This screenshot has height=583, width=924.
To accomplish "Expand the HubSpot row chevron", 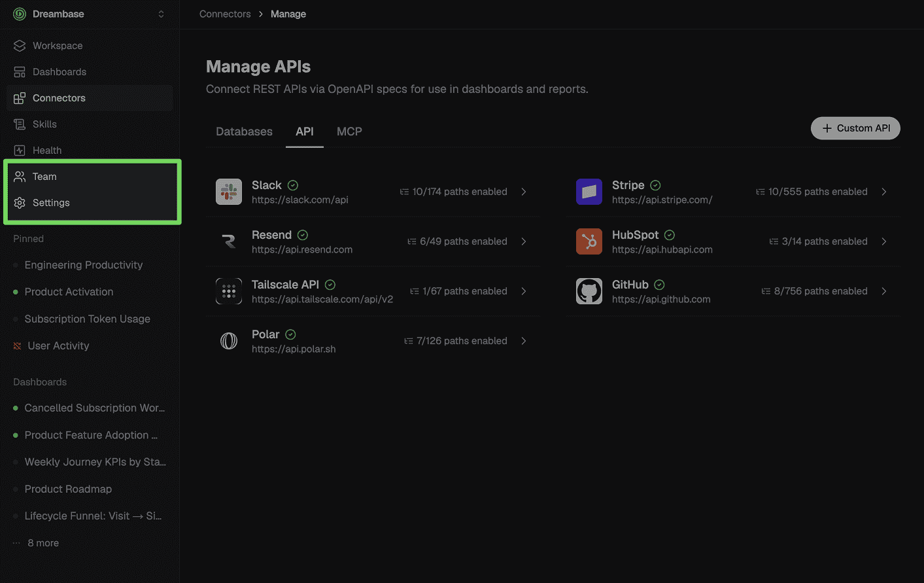I will (x=884, y=241).
